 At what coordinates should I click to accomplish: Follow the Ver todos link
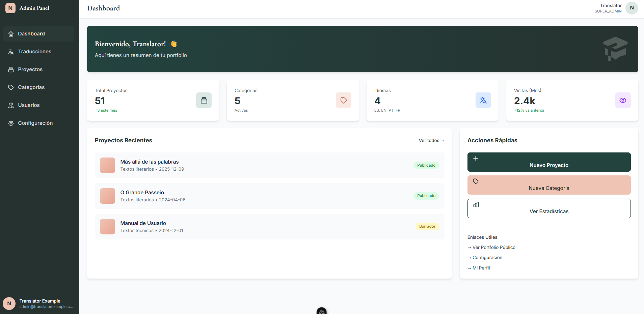[431, 141]
